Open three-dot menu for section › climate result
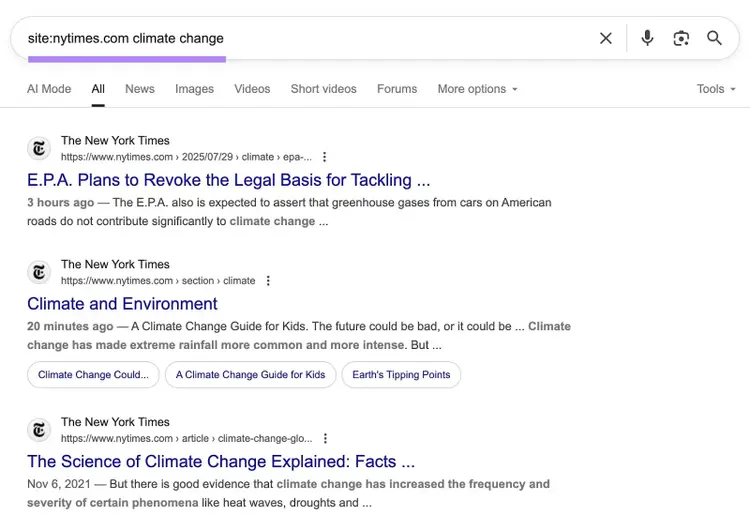This screenshot has width=750, height=530. tap(268, 281)
